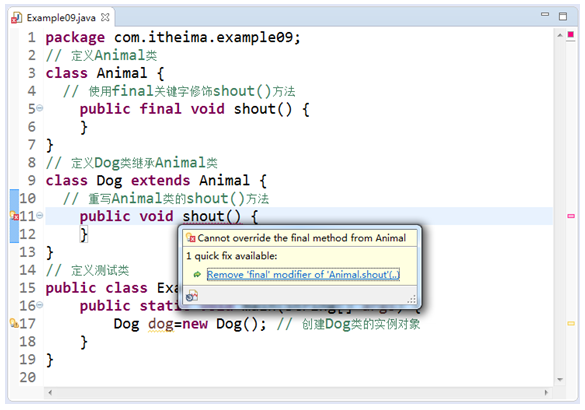Click the red error indicator atop the overview ruler
585x410 pixels.
570,34
